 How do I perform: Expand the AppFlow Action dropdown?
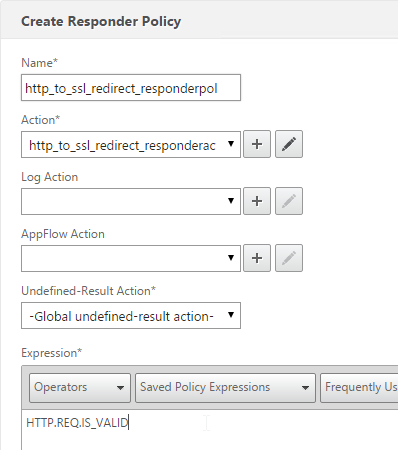131,258
